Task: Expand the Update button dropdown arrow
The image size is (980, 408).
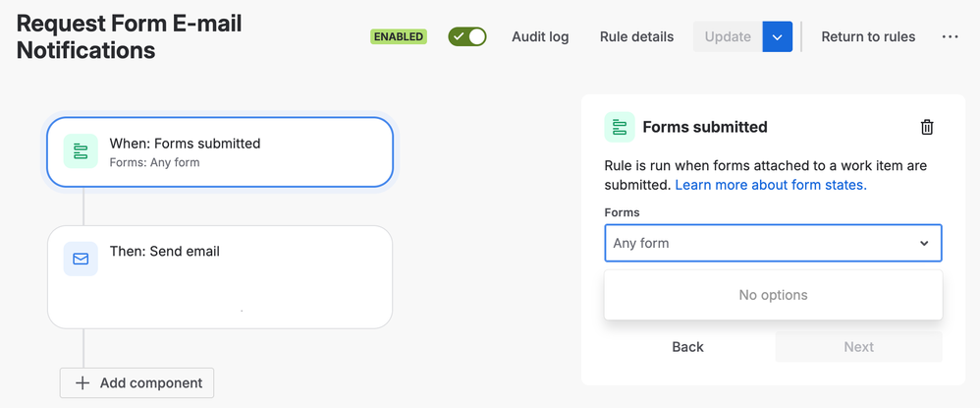Action: click(778, 37)
